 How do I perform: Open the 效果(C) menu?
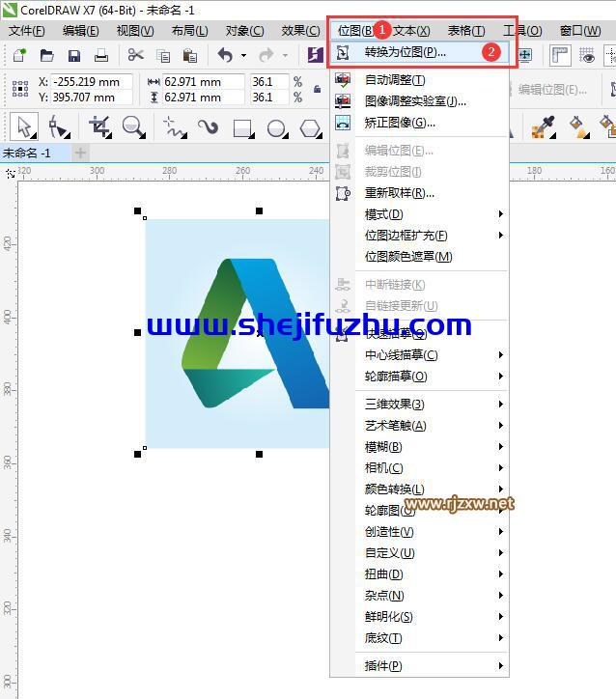click(x=300, y=31)
